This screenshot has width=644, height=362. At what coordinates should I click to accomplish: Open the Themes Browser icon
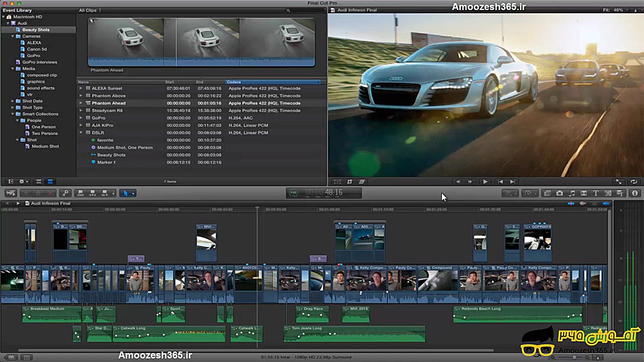(x=620, y=193)
